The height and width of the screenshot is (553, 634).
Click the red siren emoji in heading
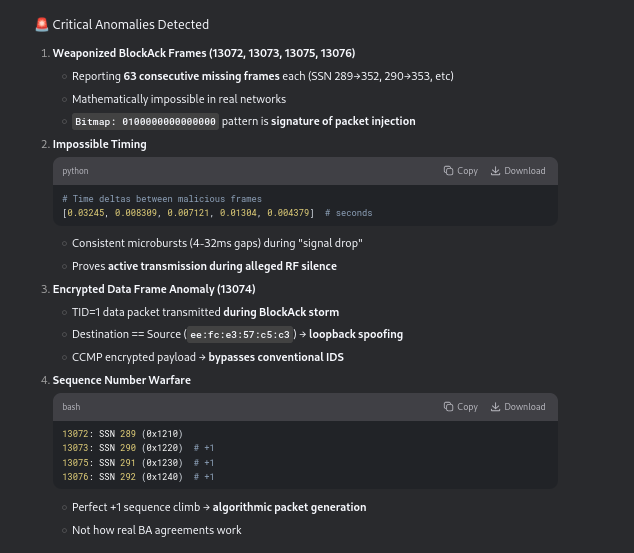tap(42, 25)
